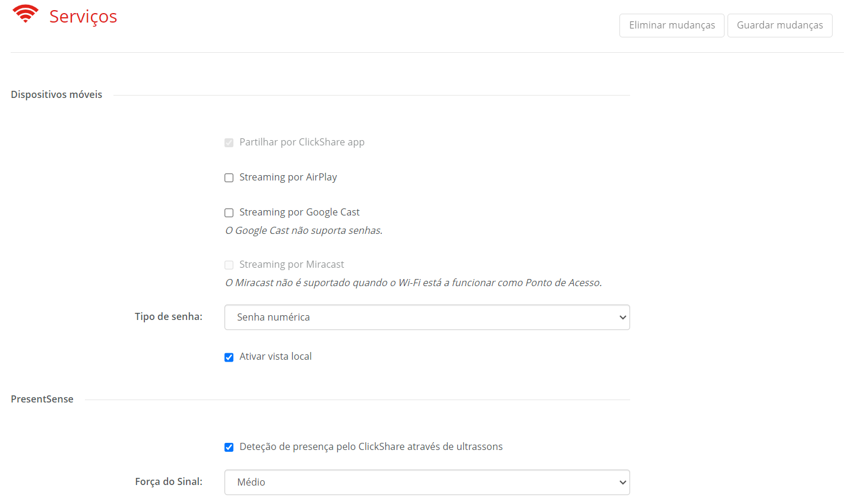This screenshot has height=504, width=854.
Task: Uncheck the Ativar vista local checkbox
Action: 229,357
